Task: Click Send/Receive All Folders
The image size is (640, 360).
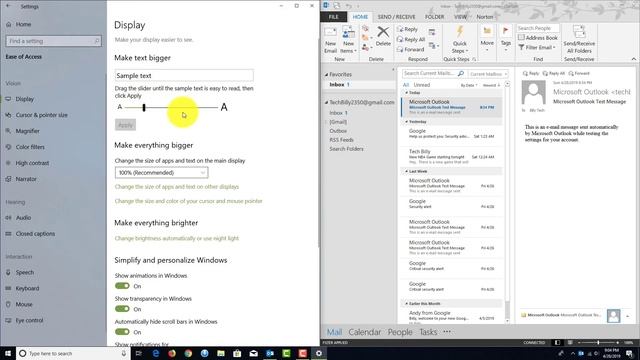Action: 579,40
